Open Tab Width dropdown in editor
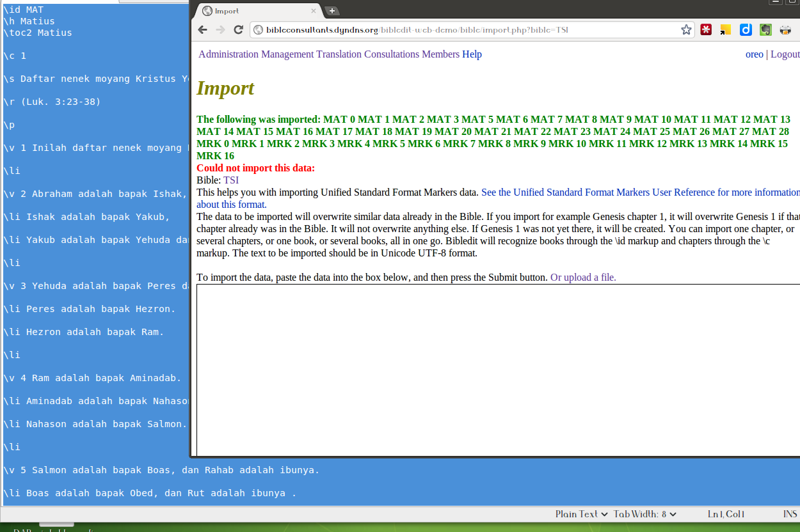 645,514
